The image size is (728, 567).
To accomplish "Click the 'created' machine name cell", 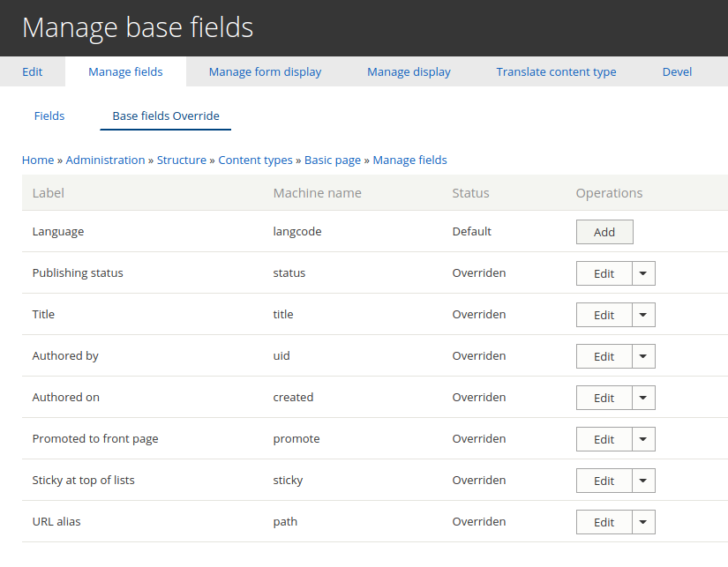I will [x=293, y=397].
